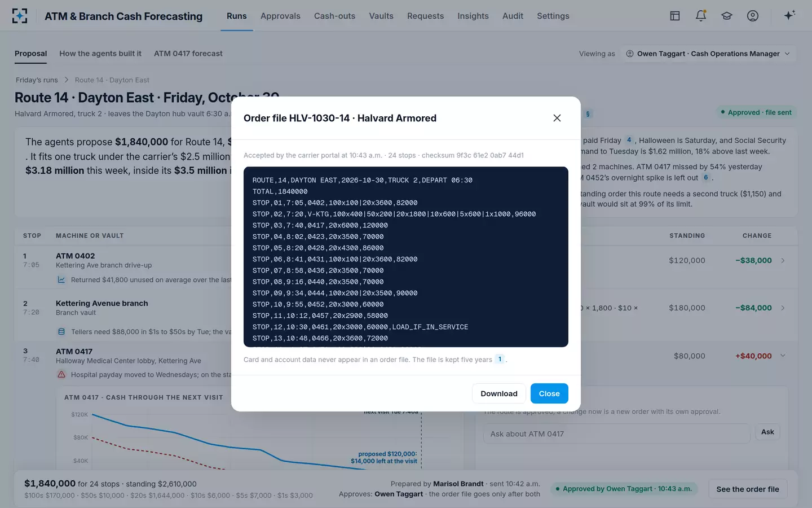The width and height of the screenshot is (812, 508).
Task: Click the blue Close button
Action: 549,393
